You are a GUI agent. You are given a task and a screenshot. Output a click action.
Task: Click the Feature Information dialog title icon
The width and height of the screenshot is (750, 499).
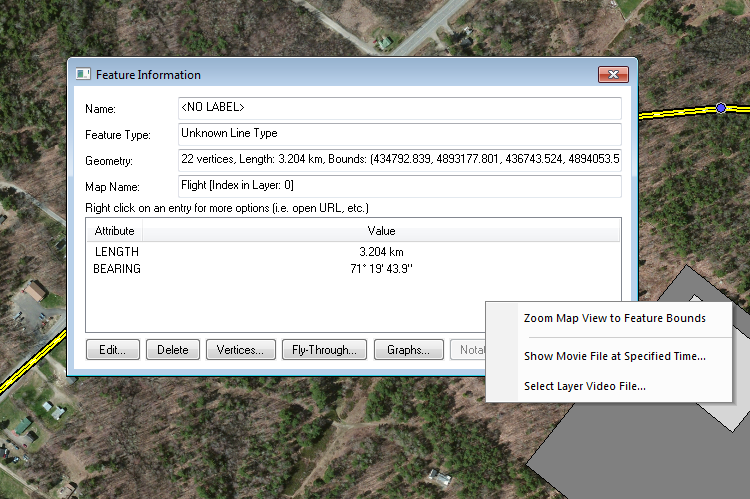tap(83, 75)
